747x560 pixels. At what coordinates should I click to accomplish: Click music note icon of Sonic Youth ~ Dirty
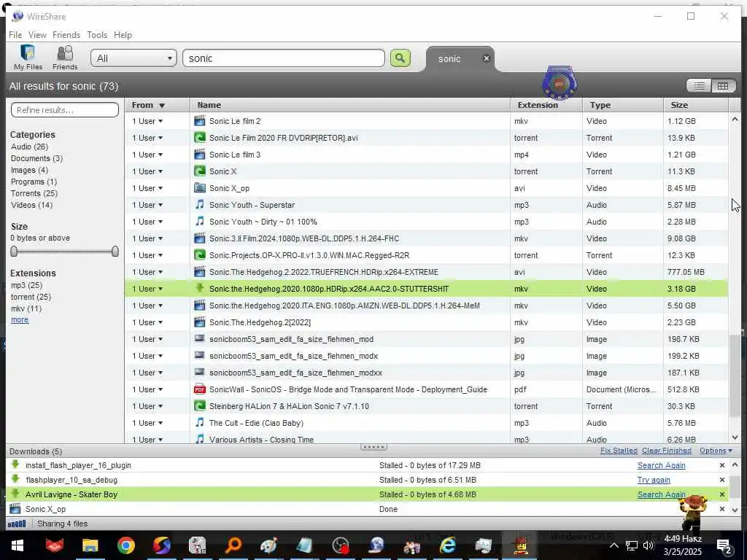pos(200,222)
